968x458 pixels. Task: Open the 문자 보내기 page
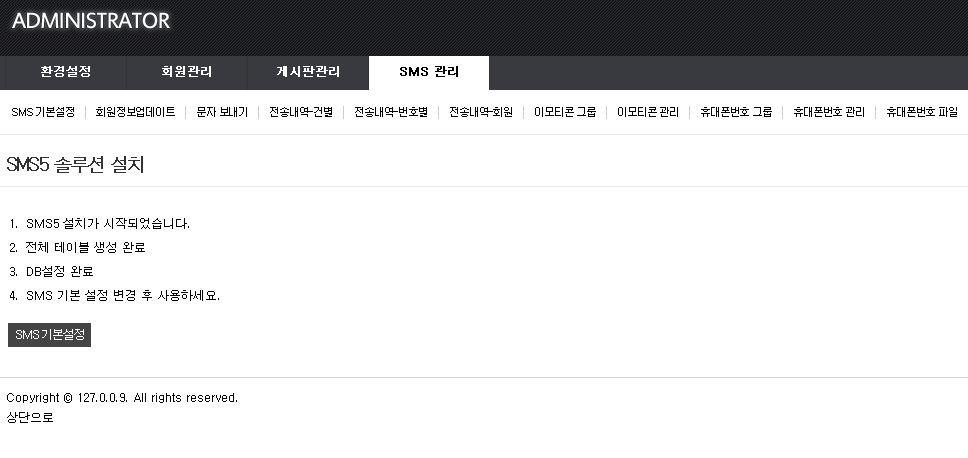pyautogui.click(x=222, y=112)
